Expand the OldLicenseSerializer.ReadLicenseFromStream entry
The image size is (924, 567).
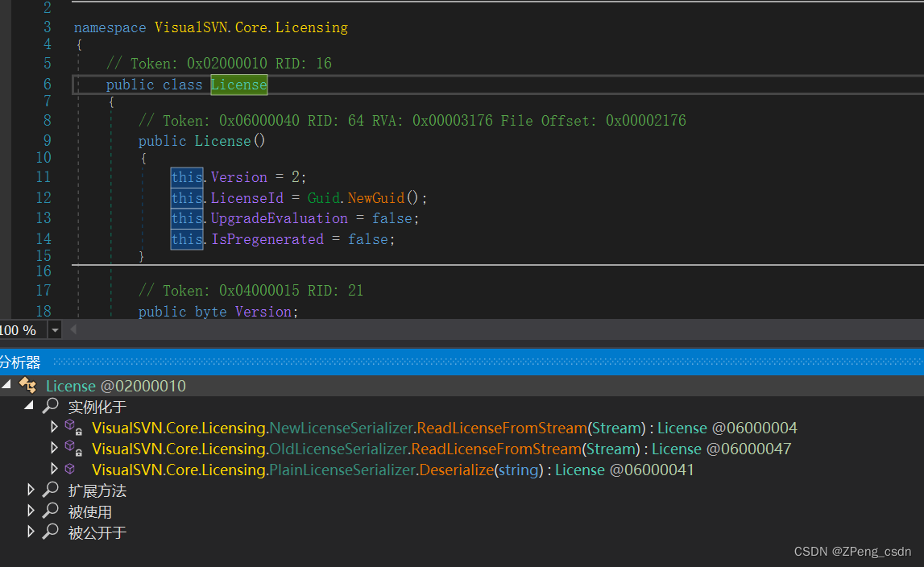pos(54,448)
